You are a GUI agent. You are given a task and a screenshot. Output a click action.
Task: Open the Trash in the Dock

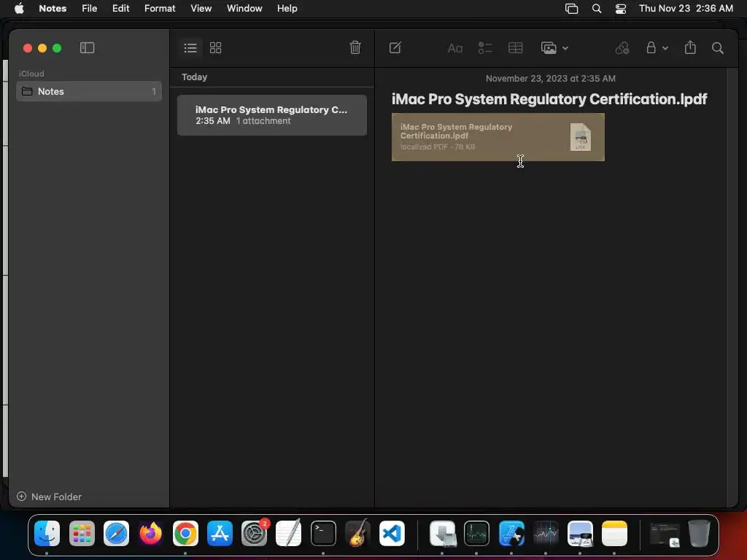[699, 533]
